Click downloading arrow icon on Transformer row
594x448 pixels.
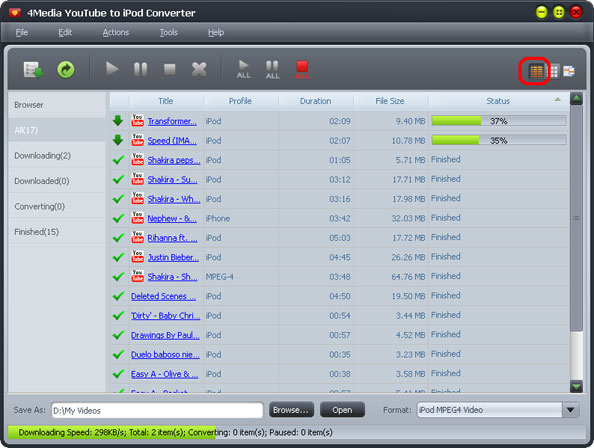[x=118, y=121]
